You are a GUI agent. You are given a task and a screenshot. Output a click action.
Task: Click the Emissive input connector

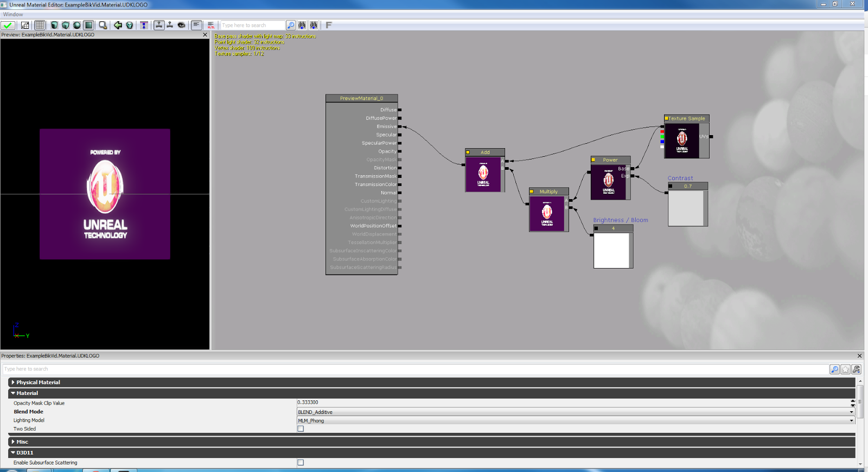(x=400, y=126)
